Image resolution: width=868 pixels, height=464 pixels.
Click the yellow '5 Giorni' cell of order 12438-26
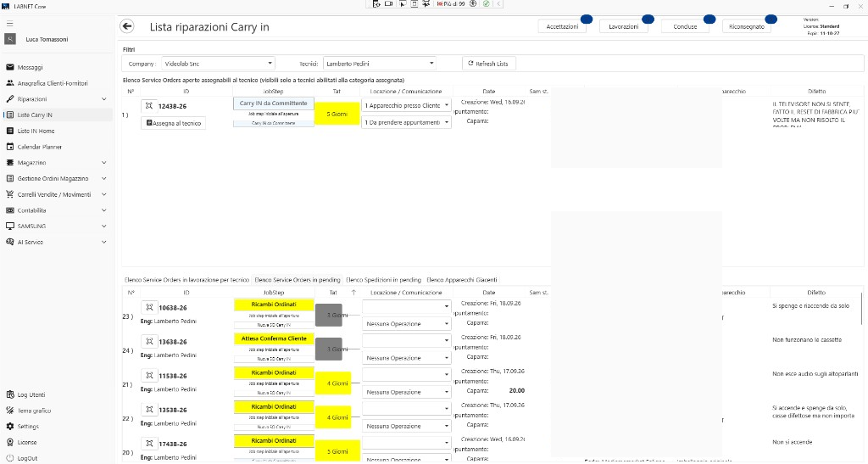point(337,114)
